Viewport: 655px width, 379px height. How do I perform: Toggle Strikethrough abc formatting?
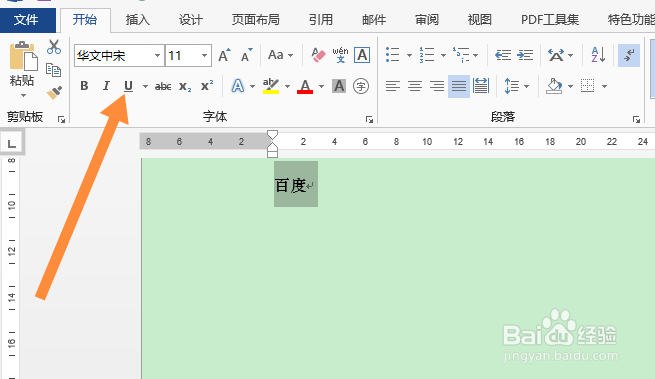[x=163, y=86]
